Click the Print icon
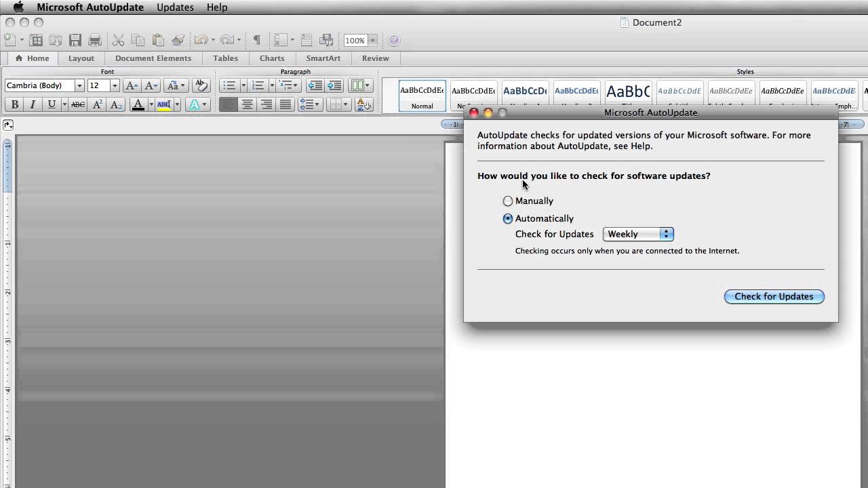 click(x=95, y=40)
